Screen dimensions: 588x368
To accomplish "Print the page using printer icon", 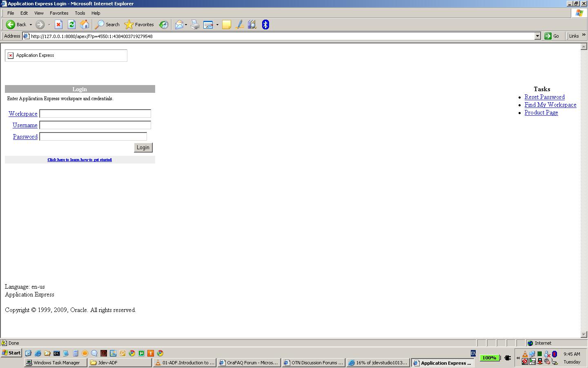I will [x=195, y=25].
